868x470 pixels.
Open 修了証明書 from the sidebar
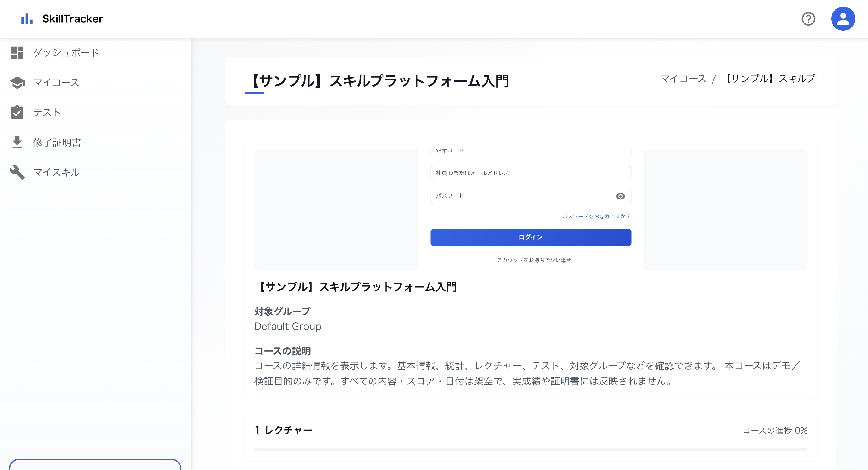pos(58,142)
